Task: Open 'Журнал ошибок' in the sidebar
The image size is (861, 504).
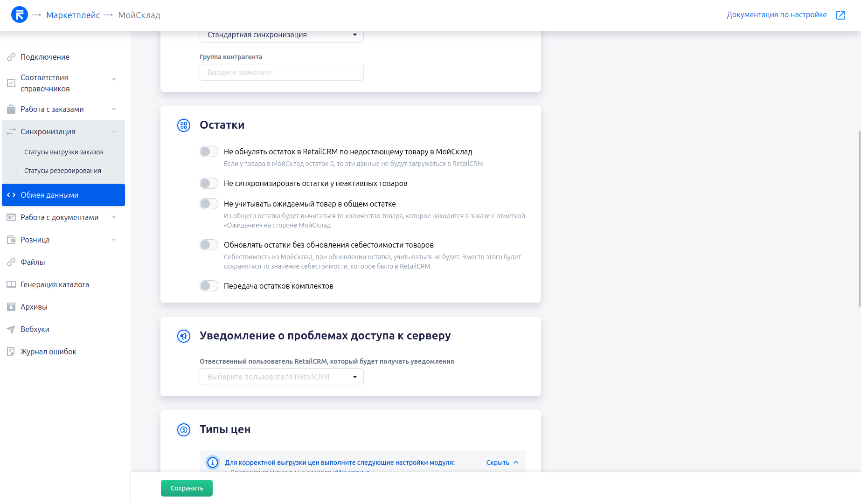Action: (x=48, y=352)
